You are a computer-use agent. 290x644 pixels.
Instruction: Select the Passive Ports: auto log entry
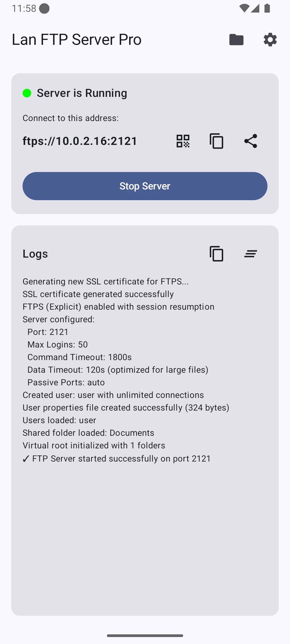(x=66, y=382)
